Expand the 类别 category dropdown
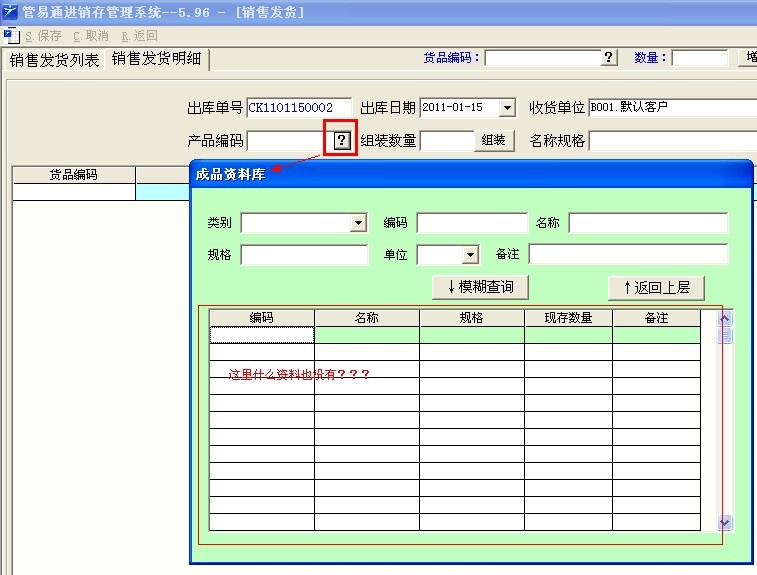This screenshot has width=757, height=575. [358, 223]
